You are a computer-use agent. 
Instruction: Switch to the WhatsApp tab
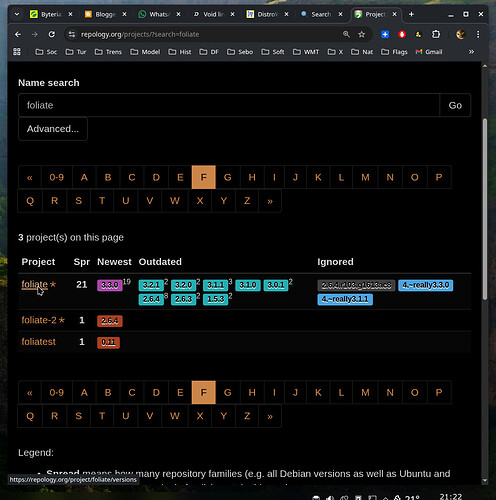(156, 14)
